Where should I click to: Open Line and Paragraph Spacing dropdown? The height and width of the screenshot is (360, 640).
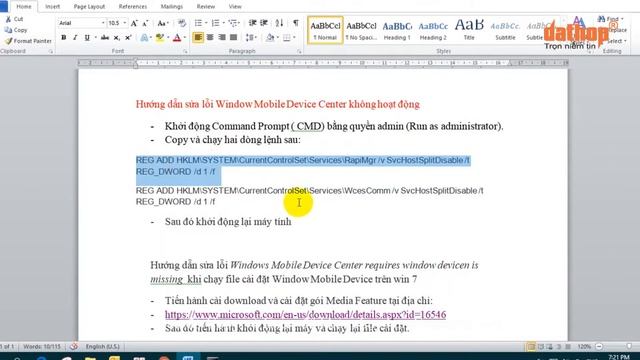click(x=251, y=38)
